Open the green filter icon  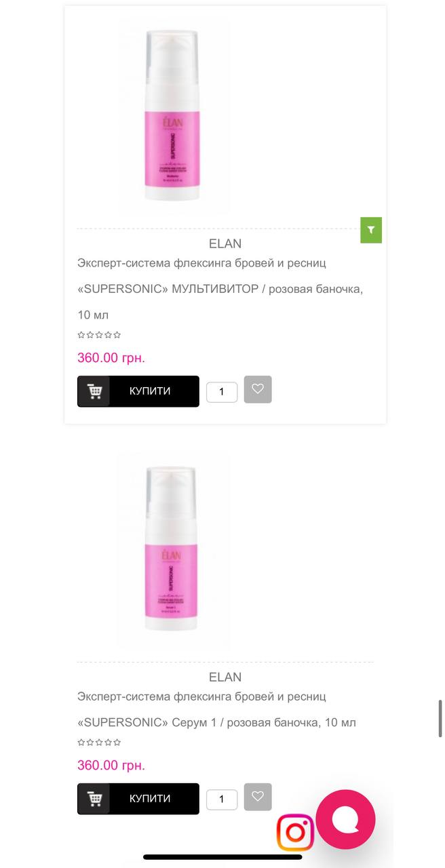pyautogui.click(x=371, y=230)
